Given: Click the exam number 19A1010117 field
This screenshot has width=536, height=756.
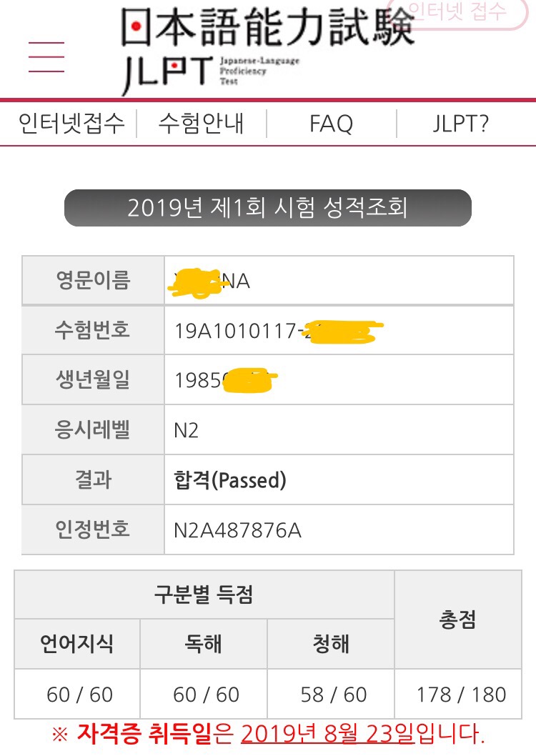Looking at the screenshot, I should coord(236,331).
